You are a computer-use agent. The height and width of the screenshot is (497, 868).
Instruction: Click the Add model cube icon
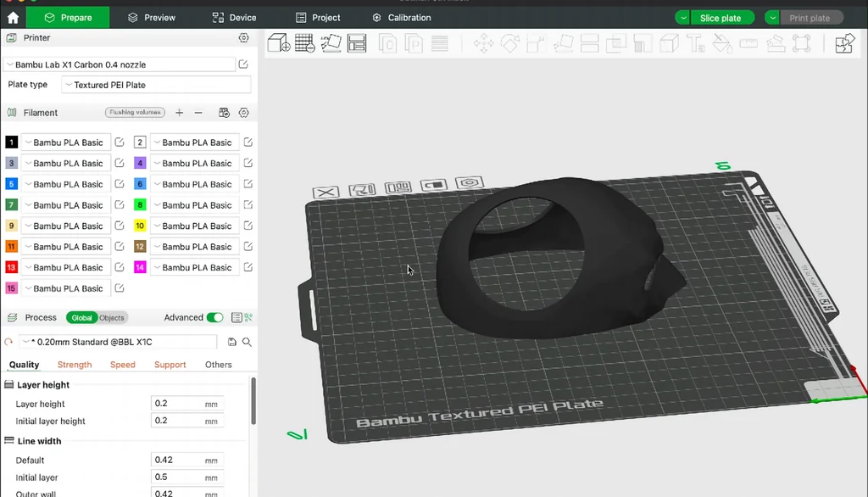(x=278, y=43)
